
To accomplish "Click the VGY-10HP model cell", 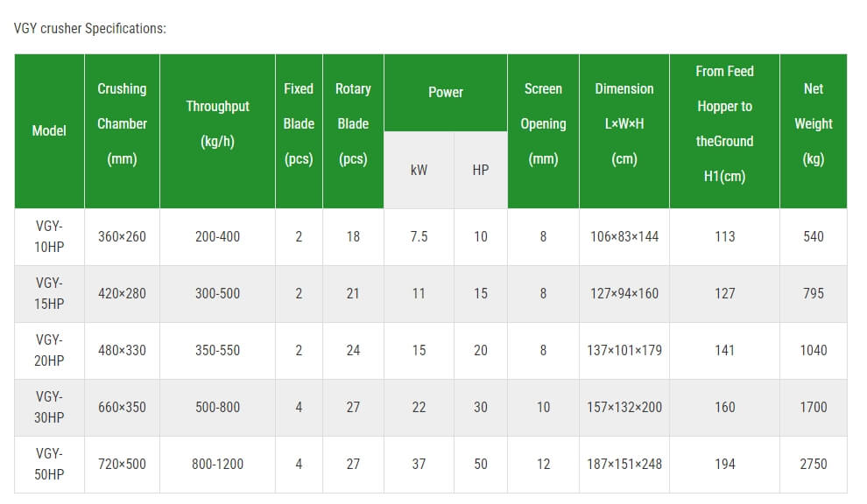I will pos(49,236).
